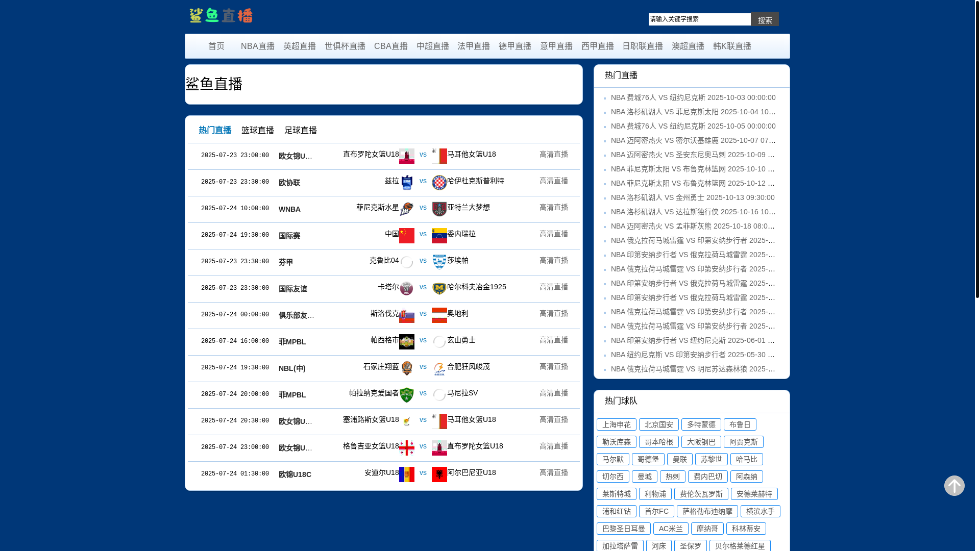Viewport: 980px width, 551px height.
Task: Click the 哈伊杜克斯普利特 club crest
Action: coord(439,183)
